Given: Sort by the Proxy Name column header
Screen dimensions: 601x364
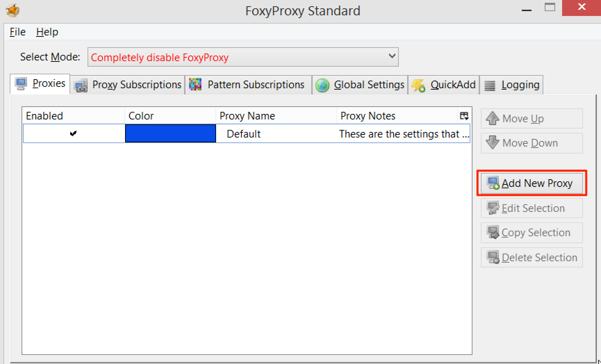Looking at the screenshot, I should pos(276,116).
